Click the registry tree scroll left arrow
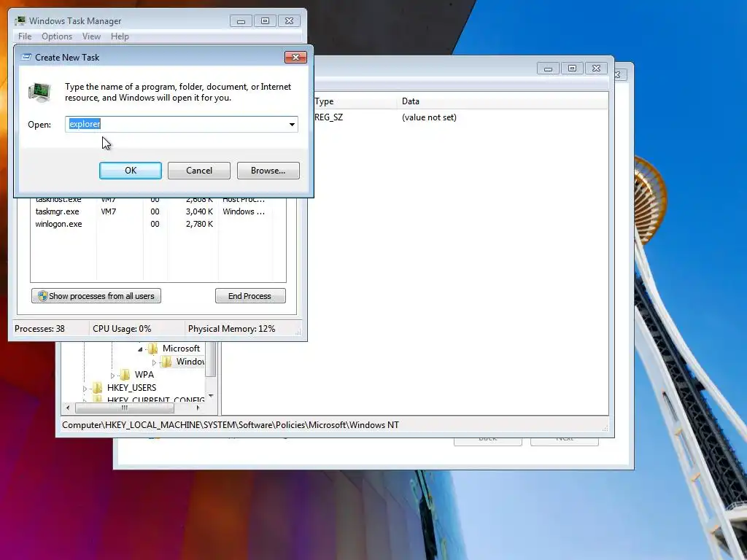 [68, 408]
